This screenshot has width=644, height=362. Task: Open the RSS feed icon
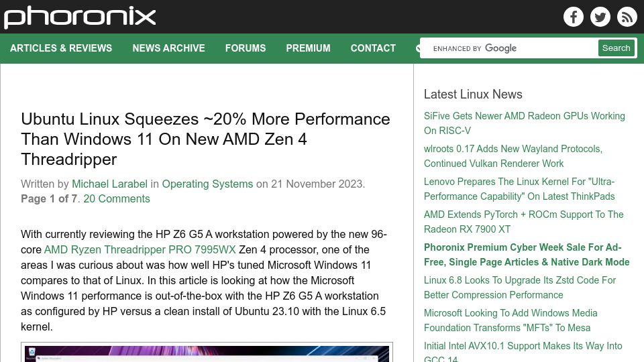point(627,17)
